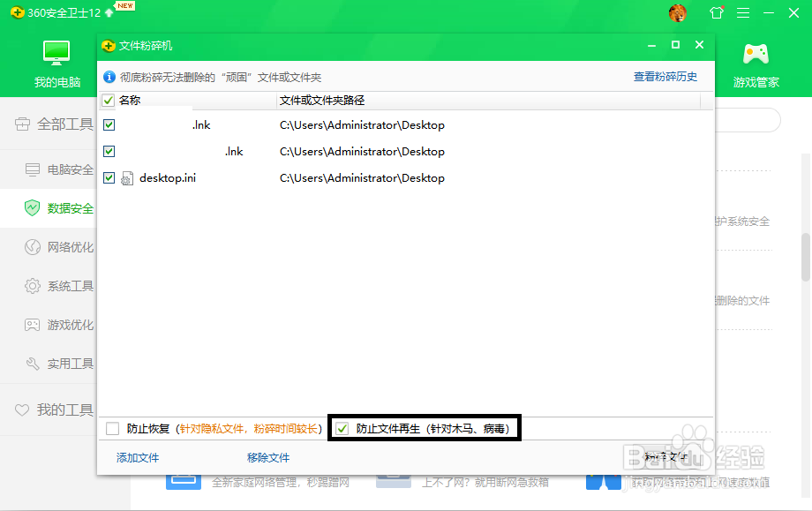Viewport: 812px width, 511px height.
Task: Uncheck the 防止文件再生 checkbox
Action: pyautogui.click(x=342, y=428)
